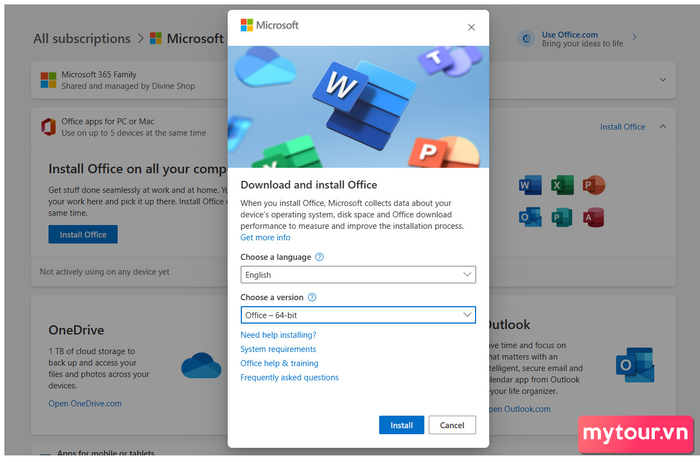The width and height of the screenshot is (700, 462).
Task: Click the Word app icon on the page
Action: [x=530, y=185]
